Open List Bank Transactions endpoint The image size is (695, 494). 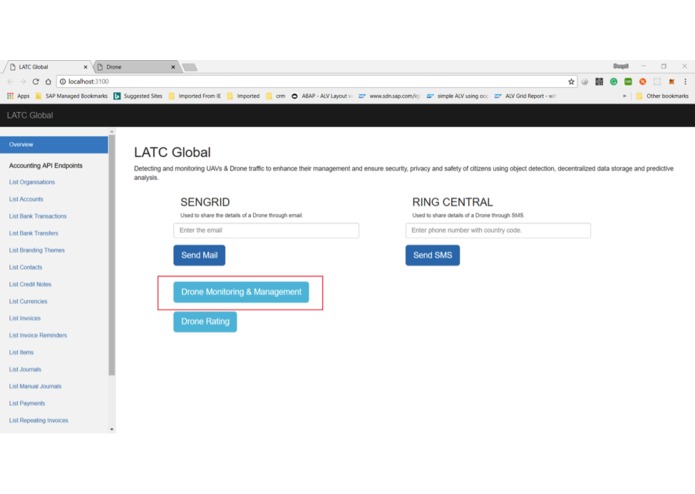tap(38, 216)
